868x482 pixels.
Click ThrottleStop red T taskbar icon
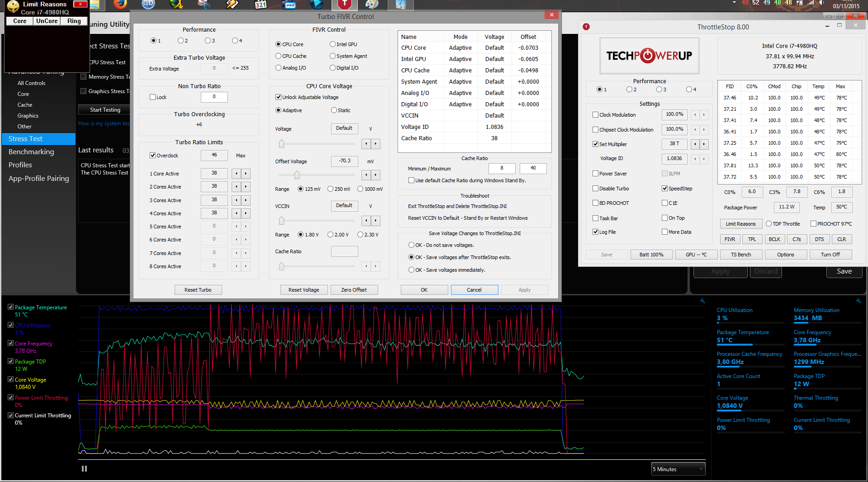tap(345, 5)
